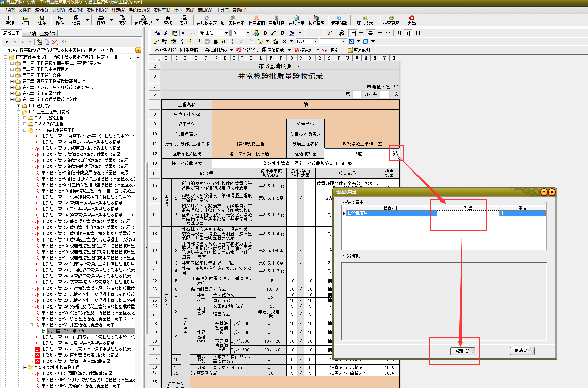Viewport: 588px width, 388px height.
Task: Center align the cell text
Action: (x=370, y=33)
